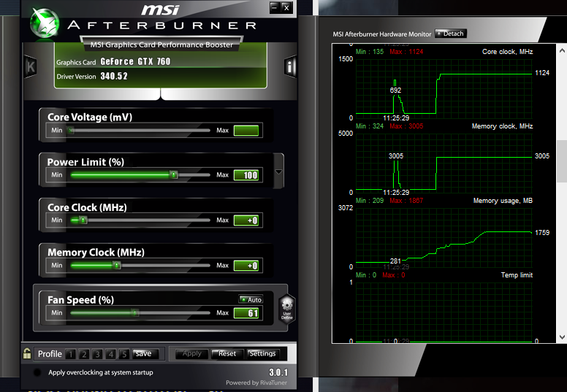Click the Core clock, MHz graph
The height and width of the screenshot is (392, 567).
pyautogui.click(x=444, y=88)
